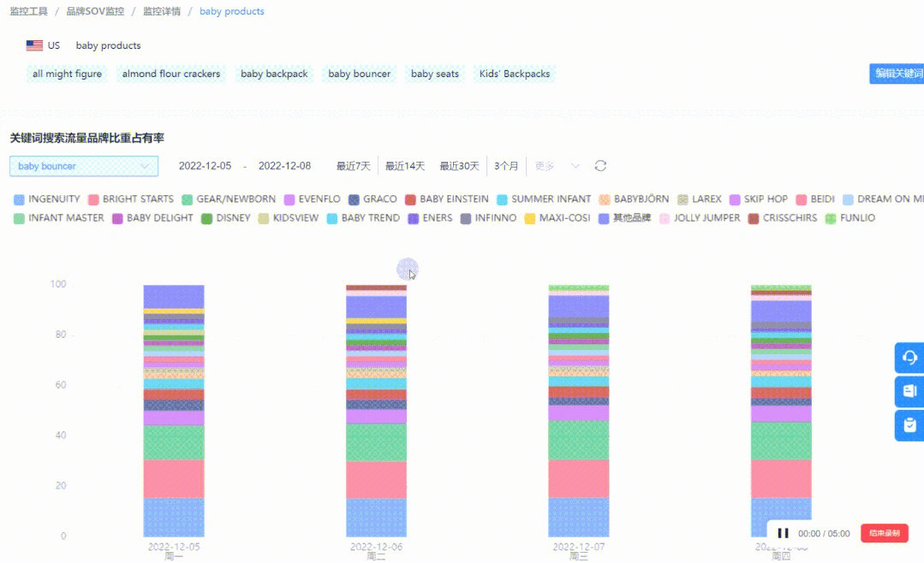The height and width of the screenshot is (563, 924).
Task: Open the customer service headset icon
Action: (x=909, y=358)
